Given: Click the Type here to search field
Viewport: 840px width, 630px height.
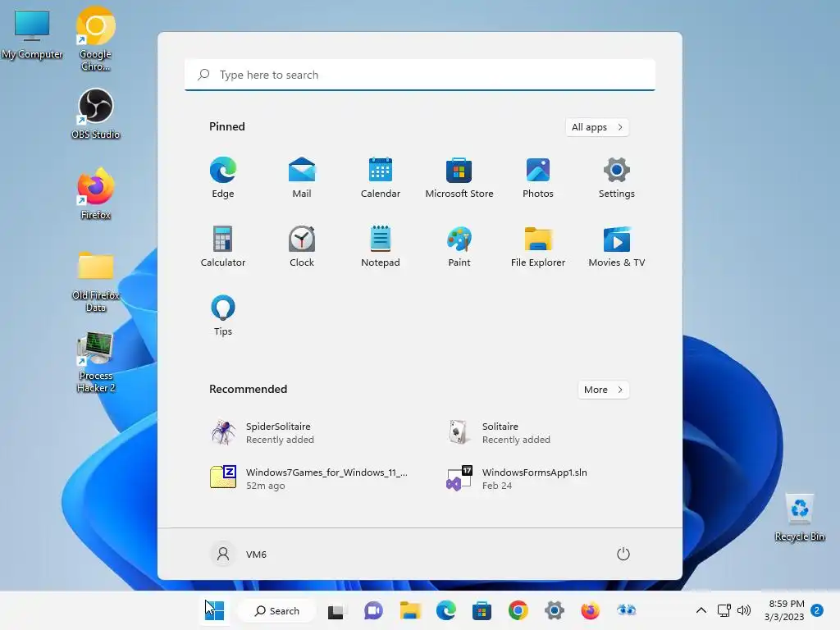Looking at the screenshot, I should pyautogui.click(x=420, y=75).
